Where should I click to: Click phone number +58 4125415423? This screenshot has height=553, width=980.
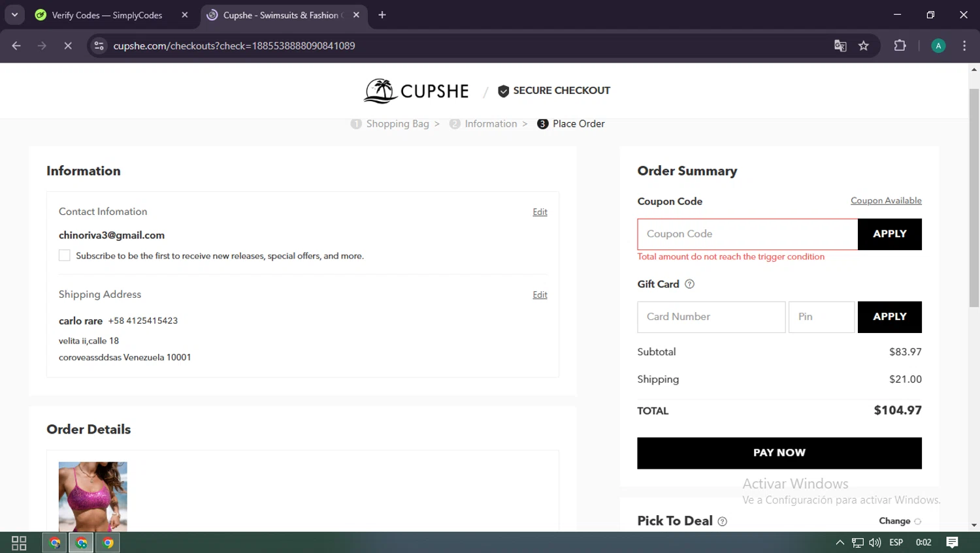pyautogui.click(x=143, y=321)
